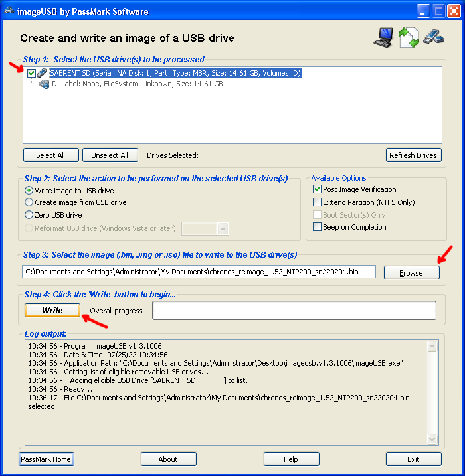Toggle the SABRENT SD drive checkbox

31,73
